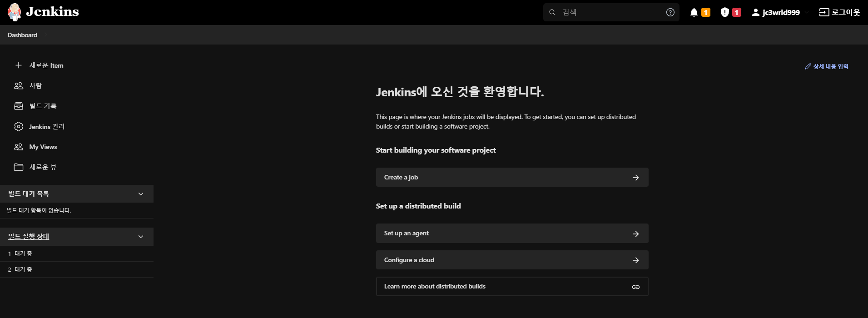Click the search magnifier icon
This screenshot has width=868, height=318.
click(x=552, y=12)
